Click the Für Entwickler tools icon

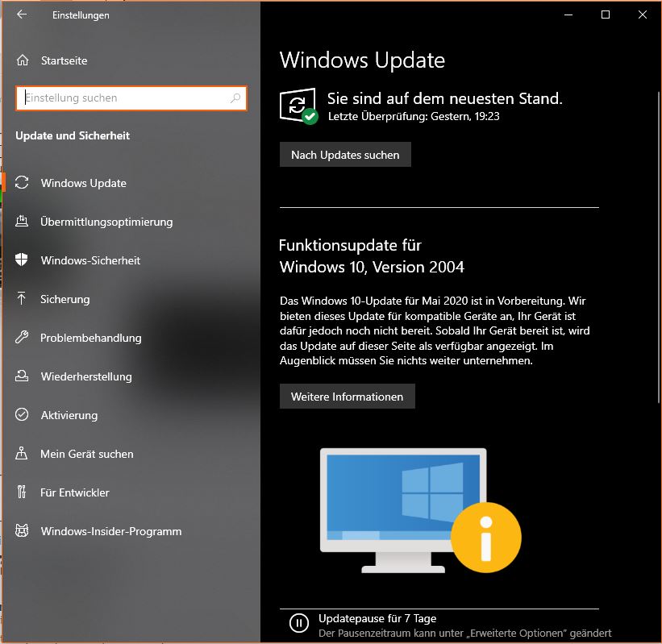(x=22, y=492)
